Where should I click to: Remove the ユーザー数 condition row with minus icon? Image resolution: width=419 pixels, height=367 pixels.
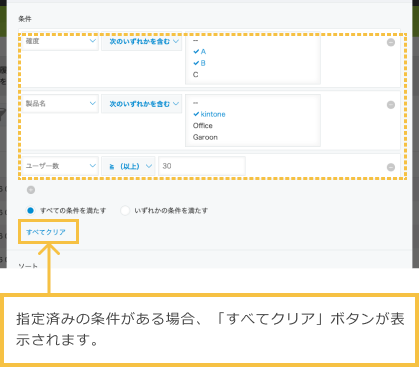click(391, 167)
